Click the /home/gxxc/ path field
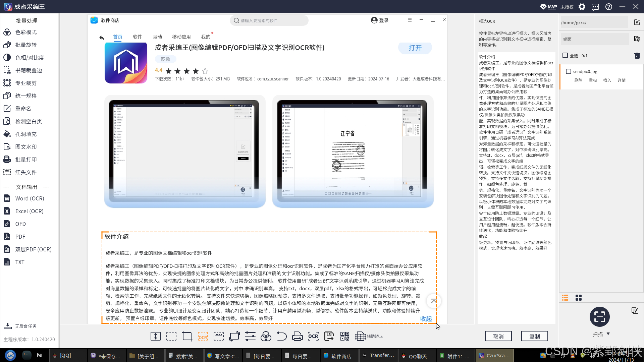644x362 pixels. click(x=594, y=22)
